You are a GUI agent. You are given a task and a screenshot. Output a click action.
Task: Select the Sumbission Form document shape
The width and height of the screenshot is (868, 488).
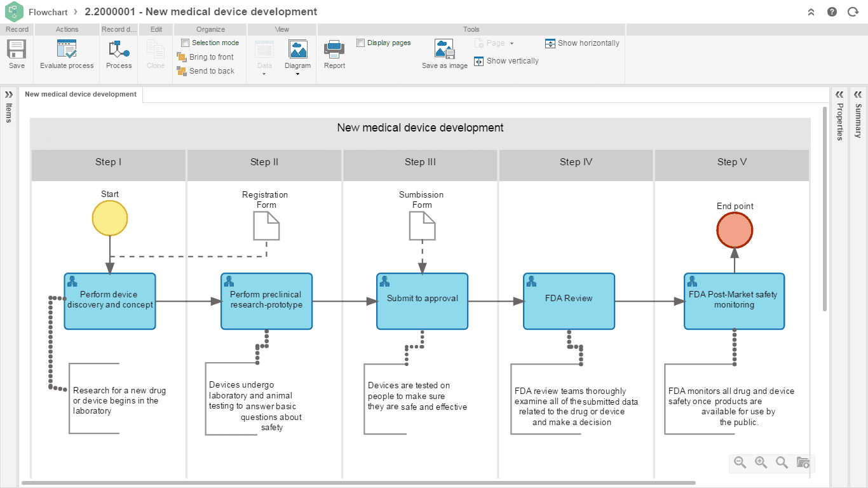(422, 226)
